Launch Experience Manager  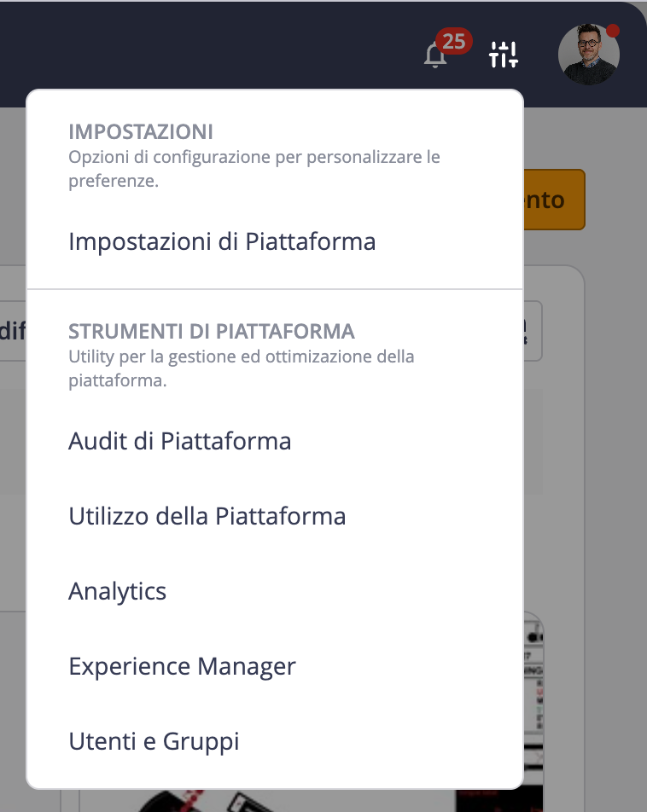182,666
